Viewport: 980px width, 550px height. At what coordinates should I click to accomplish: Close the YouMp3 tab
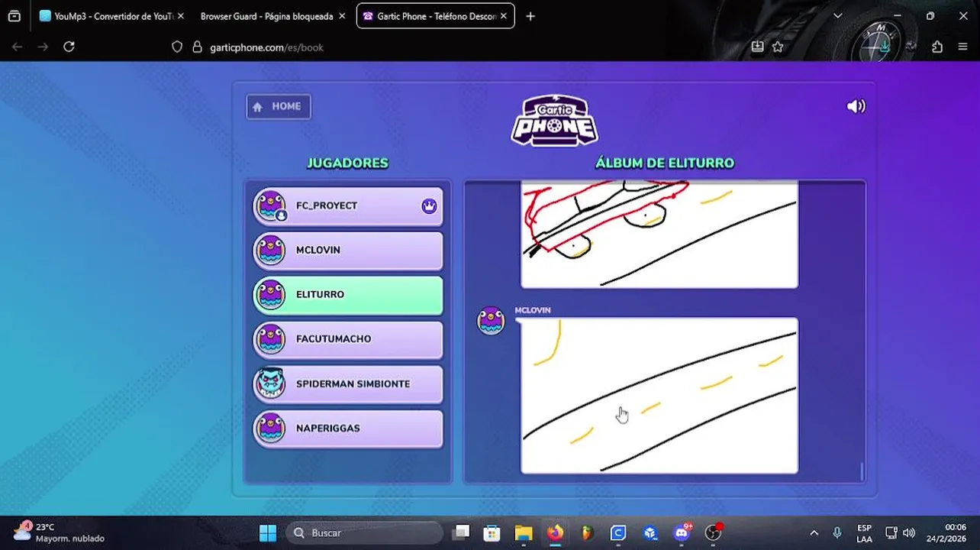pyautogui.click(x=181, y=16)
